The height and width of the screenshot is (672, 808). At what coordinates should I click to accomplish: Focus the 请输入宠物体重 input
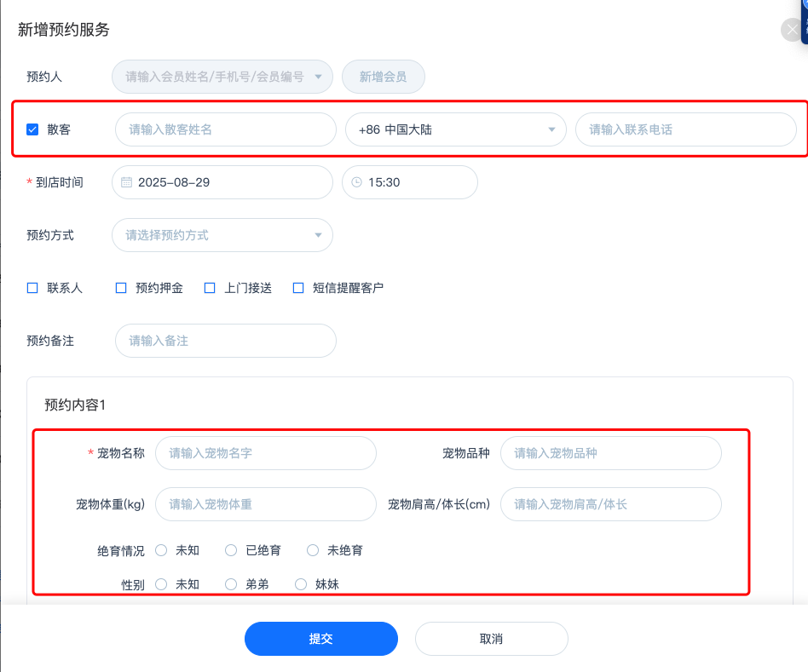[x=266, y=504]
